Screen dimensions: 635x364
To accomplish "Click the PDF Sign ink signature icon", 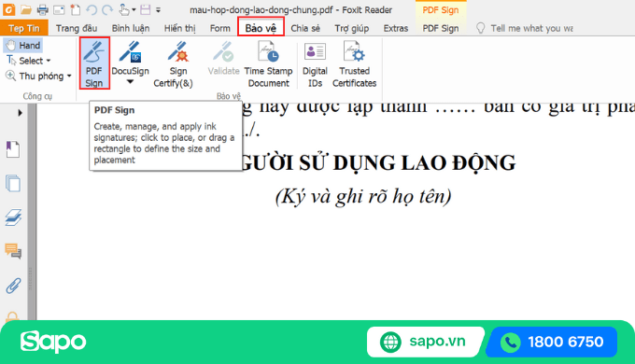I will tap(94, 63).
